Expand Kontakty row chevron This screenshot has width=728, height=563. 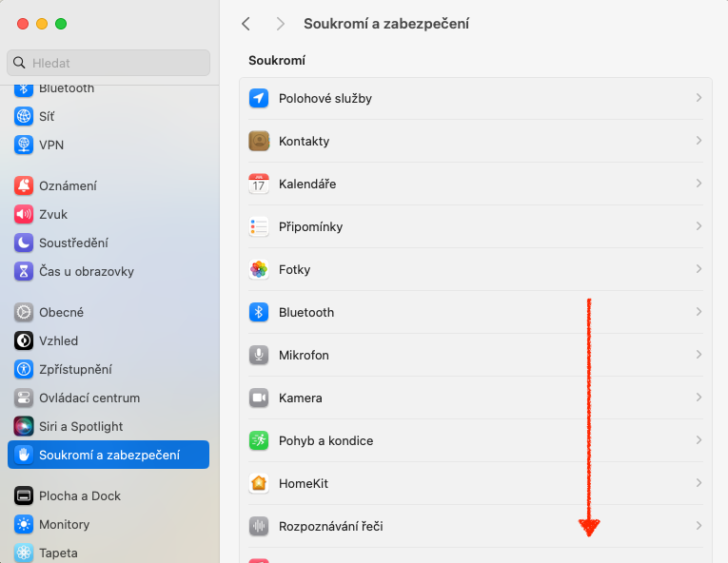(x=698, y=141)
